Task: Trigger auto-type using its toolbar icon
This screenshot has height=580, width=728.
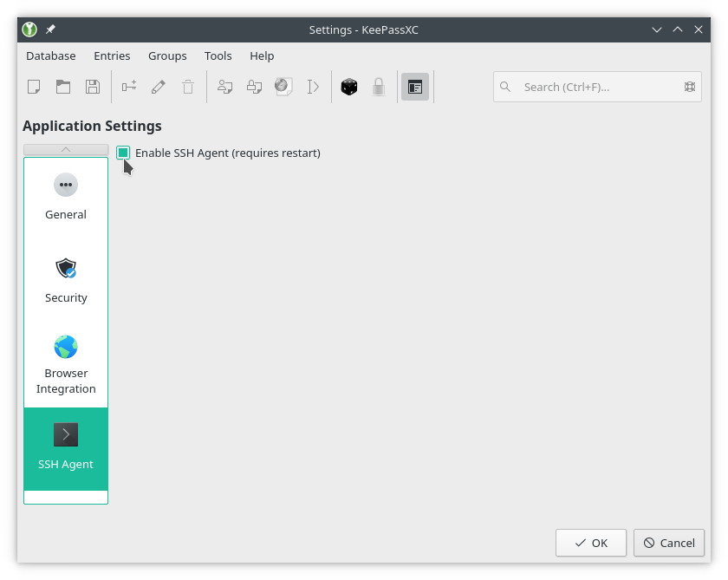Action: (x=313, y=87)
